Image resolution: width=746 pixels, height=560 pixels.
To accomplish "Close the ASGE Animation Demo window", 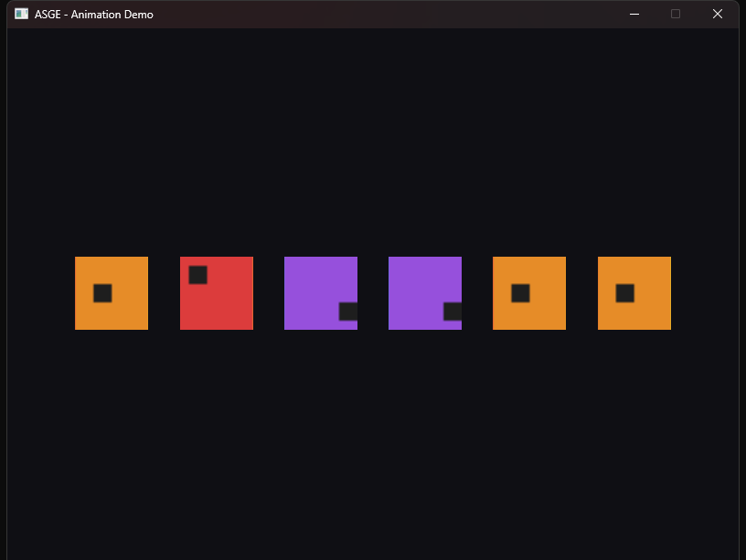I will pos(718,15).
